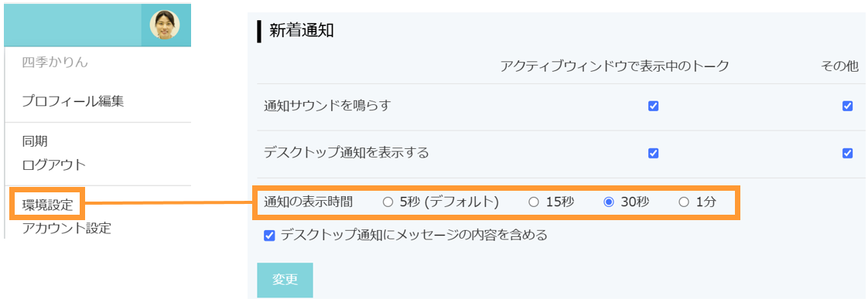Click the 変更 button
The image size is (868, 302).
tap(285, 280)
